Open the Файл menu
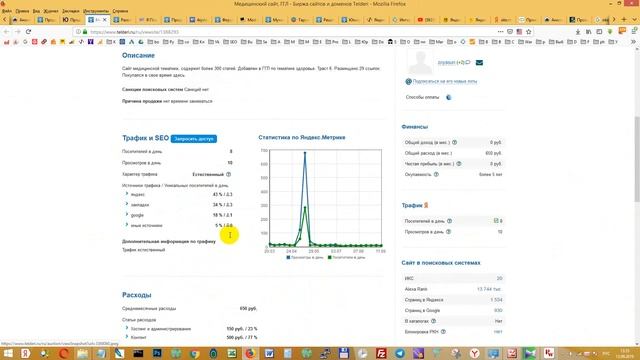 coord(7,11)
